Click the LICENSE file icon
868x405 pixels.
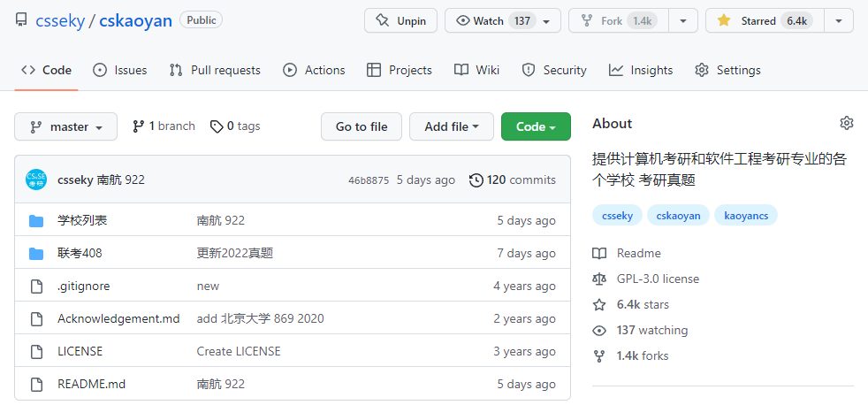point(36,352)
